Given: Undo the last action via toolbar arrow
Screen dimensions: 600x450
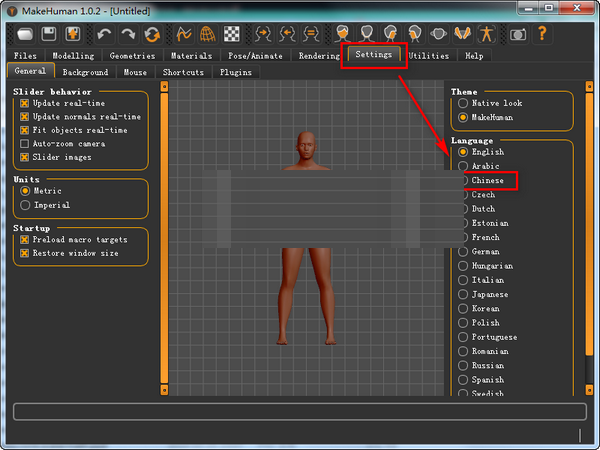Looking at the screenshot, I should tap(104, 34).
